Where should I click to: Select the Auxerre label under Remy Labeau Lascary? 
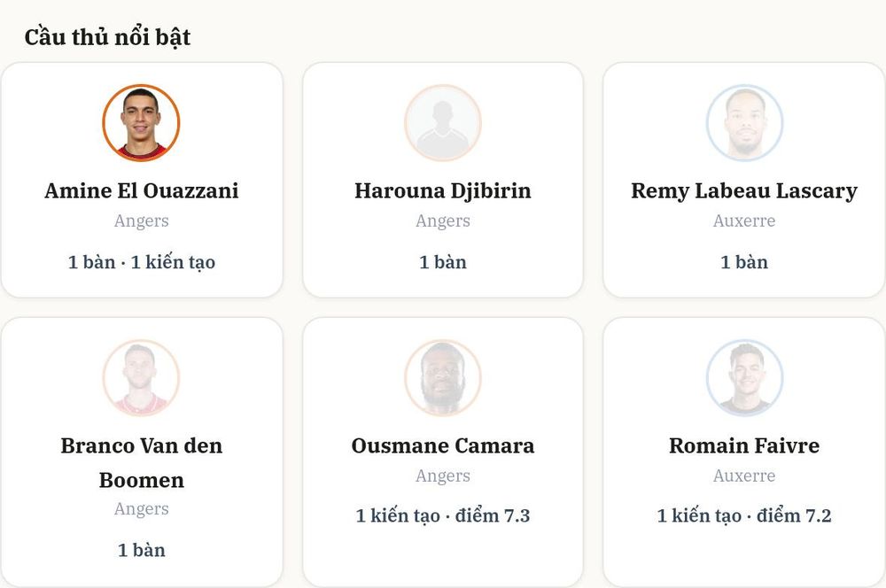(744, 220)
